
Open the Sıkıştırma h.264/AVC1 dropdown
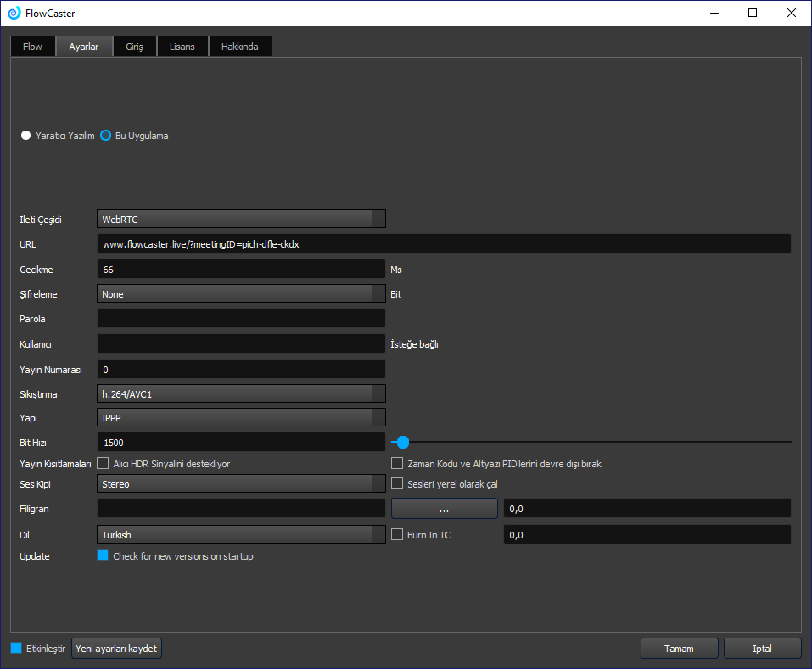tap(241, 393)
